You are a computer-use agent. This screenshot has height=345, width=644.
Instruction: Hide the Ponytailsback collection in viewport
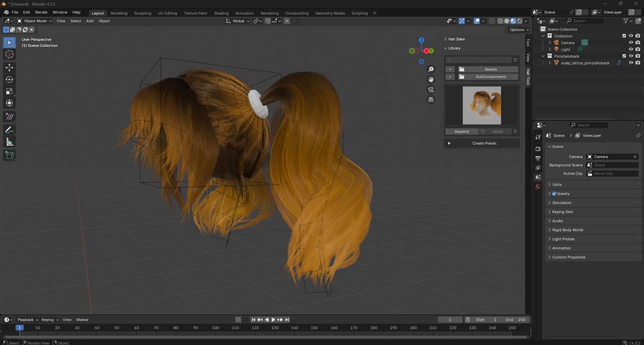coord(631,56)
